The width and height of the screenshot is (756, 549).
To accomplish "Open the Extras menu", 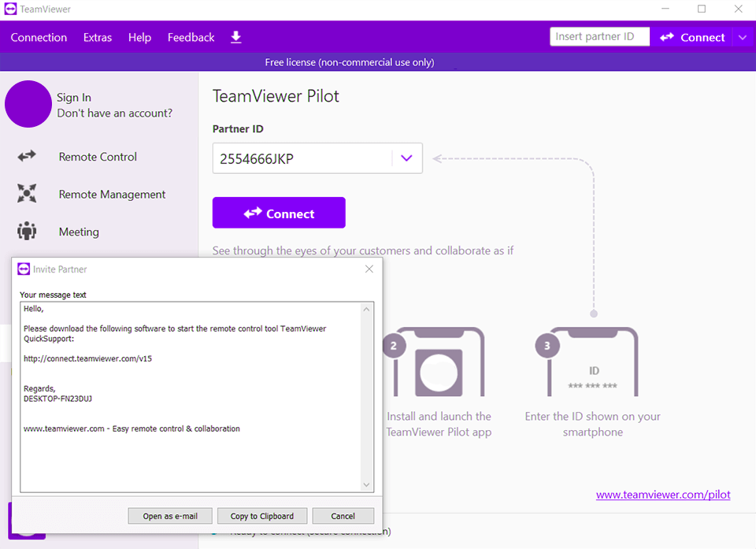I will click(98, 37).
